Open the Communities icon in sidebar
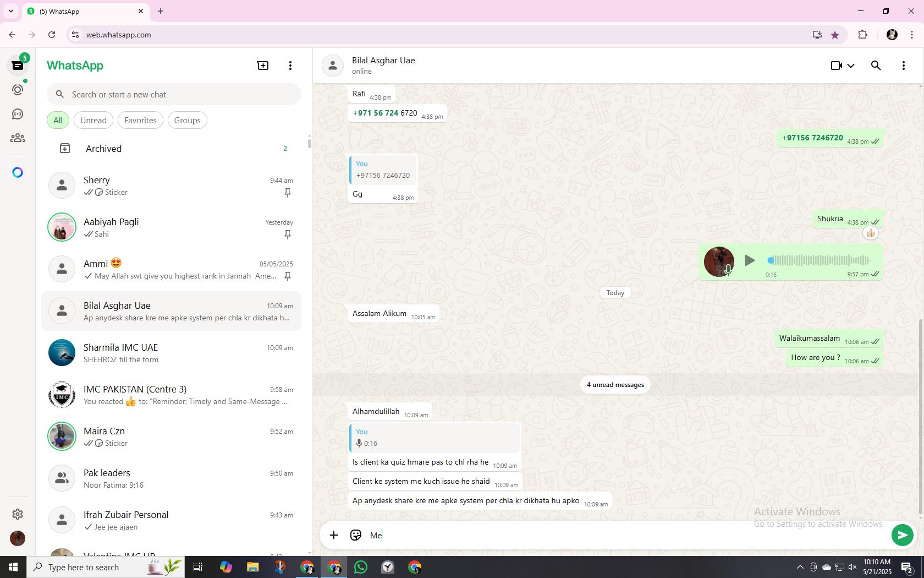Screen dimensions: 924x578 pos(18,138)
